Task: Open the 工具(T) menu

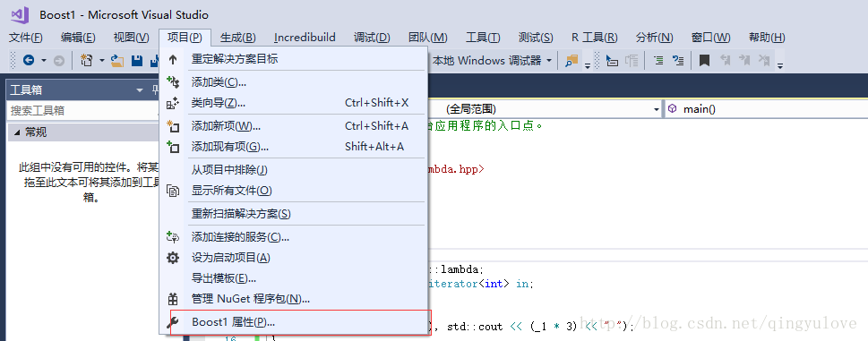Action: (x=483, y=38)
